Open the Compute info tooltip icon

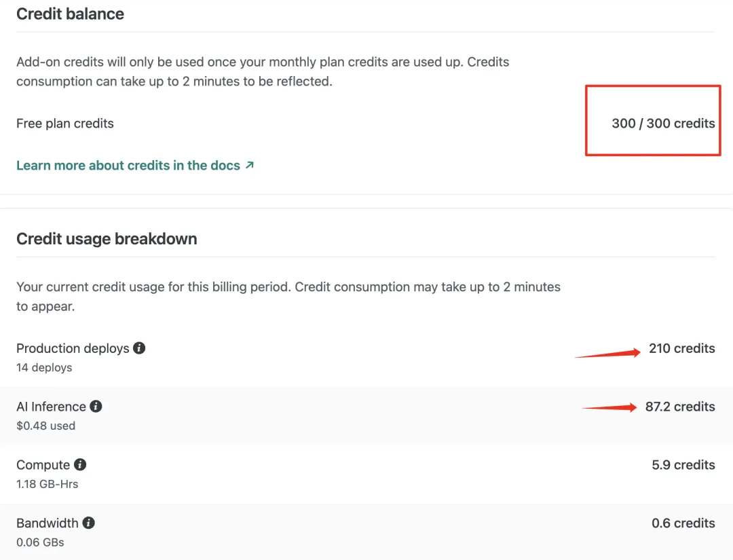(x=80, y=465)
